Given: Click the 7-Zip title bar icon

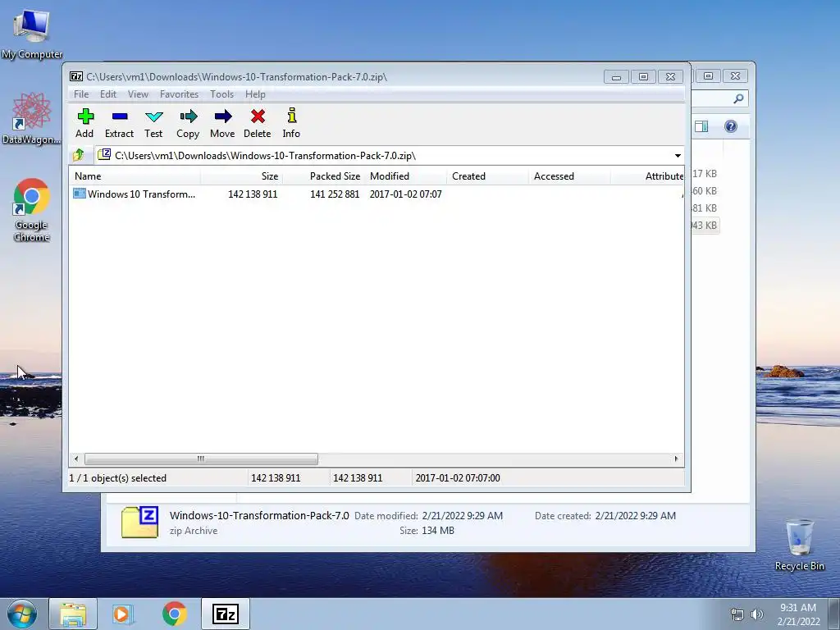Looking at the screenshot, I should point(76,76).
